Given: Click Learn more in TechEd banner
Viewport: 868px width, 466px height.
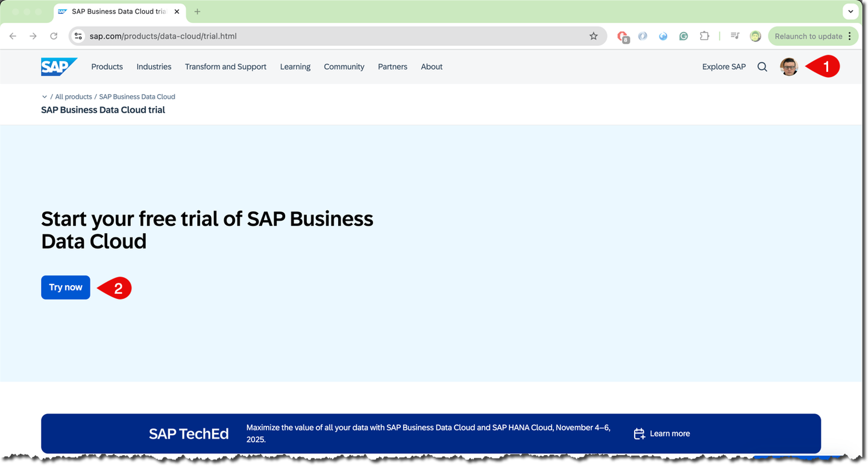Looking at the screenshot, I should pyautogui.click(x=670, y=433).
